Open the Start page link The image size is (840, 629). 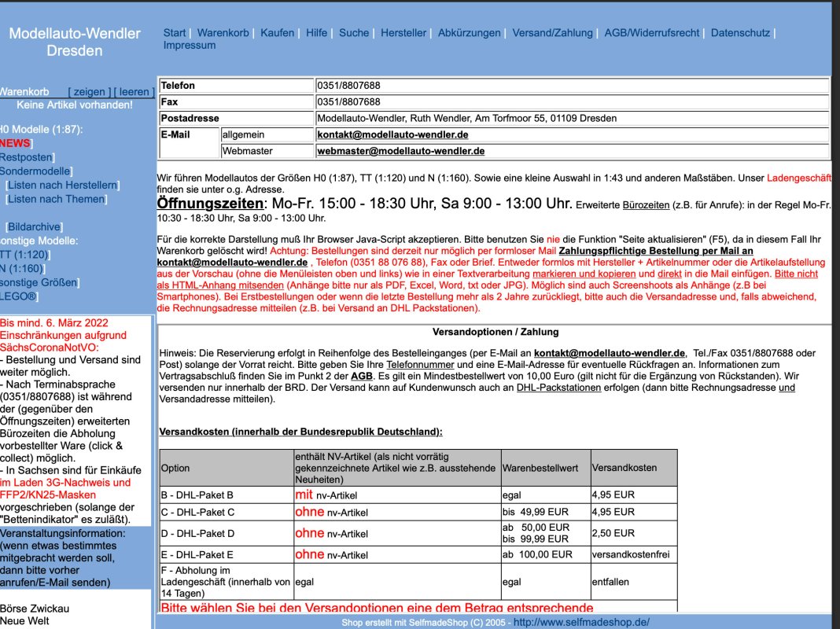pyautogui.click(x=174, y=33)
